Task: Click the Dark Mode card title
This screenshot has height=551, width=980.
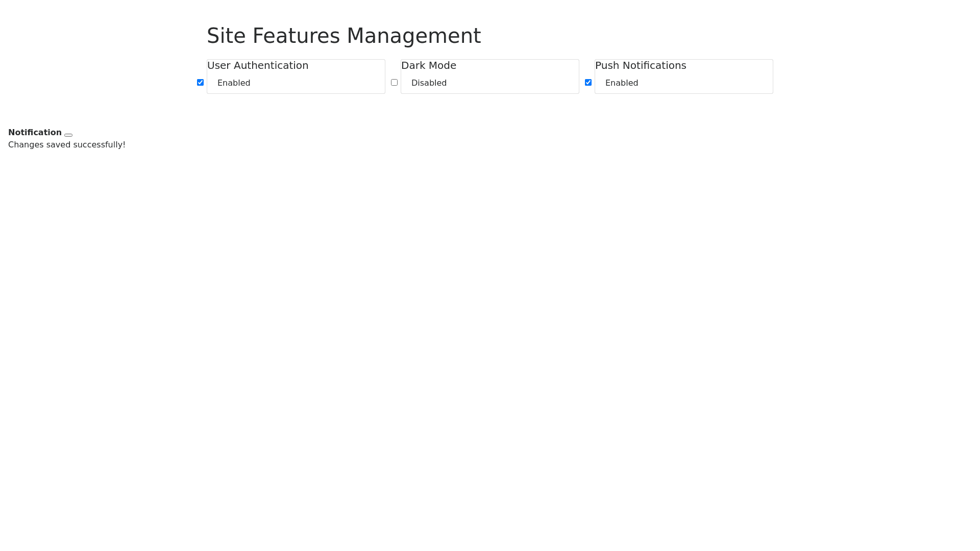Action: pyautogui.click(x=428, y=65)
